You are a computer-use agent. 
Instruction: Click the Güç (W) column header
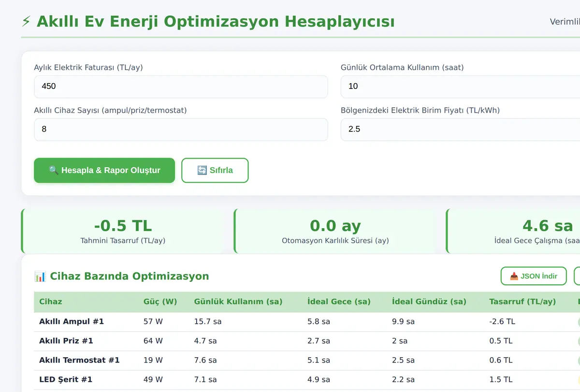point(160,302)
